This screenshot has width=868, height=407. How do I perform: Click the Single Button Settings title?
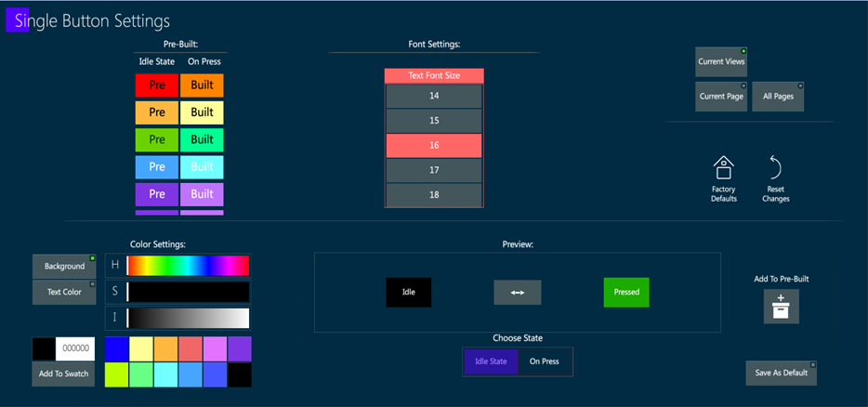(x=92, y=21)
